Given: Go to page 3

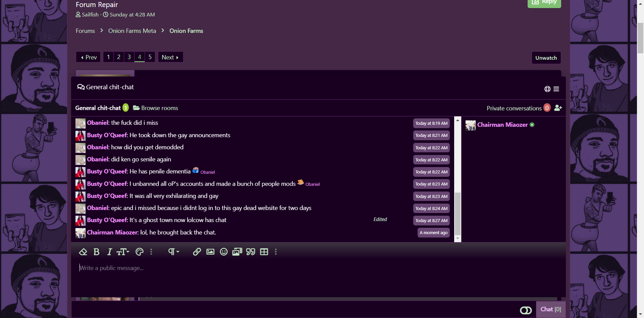Looking at the screenshot, I should click(129, 57).
